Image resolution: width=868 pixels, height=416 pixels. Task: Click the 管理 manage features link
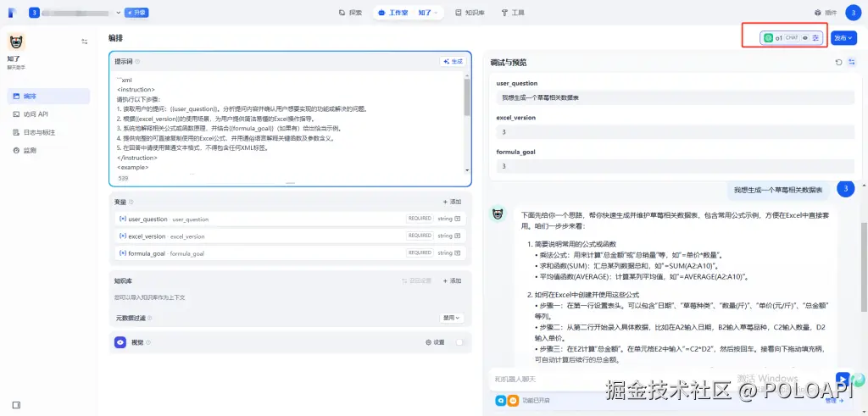pyautogui.click(x=832, y=400)
